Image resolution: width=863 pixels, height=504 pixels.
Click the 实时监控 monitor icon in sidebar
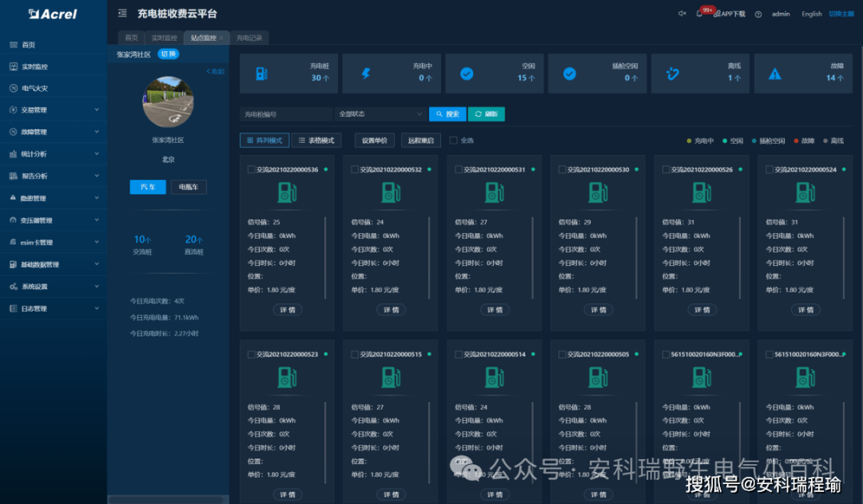click(14, 66)
